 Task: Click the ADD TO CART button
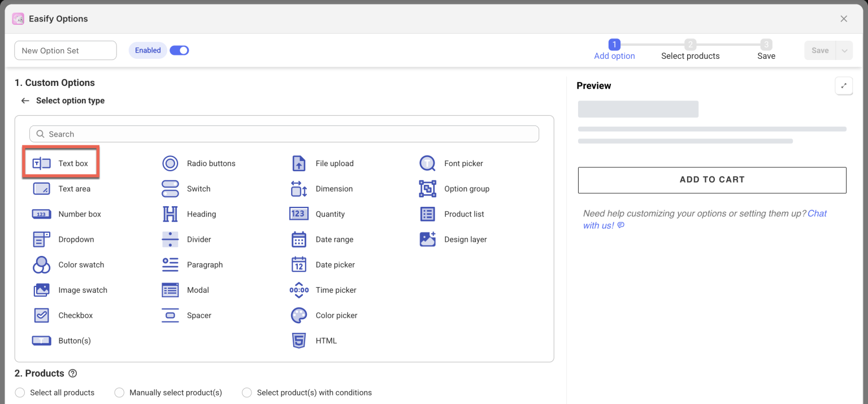711,180
